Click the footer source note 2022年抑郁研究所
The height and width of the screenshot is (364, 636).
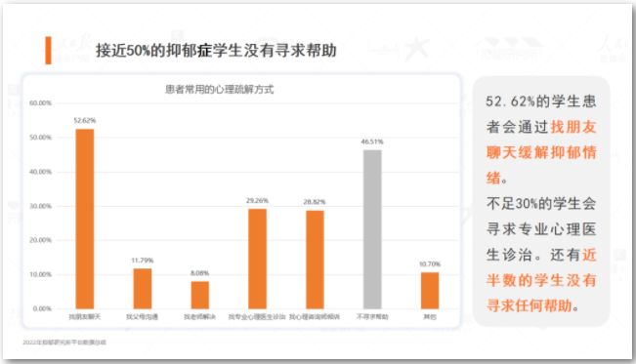64,343
